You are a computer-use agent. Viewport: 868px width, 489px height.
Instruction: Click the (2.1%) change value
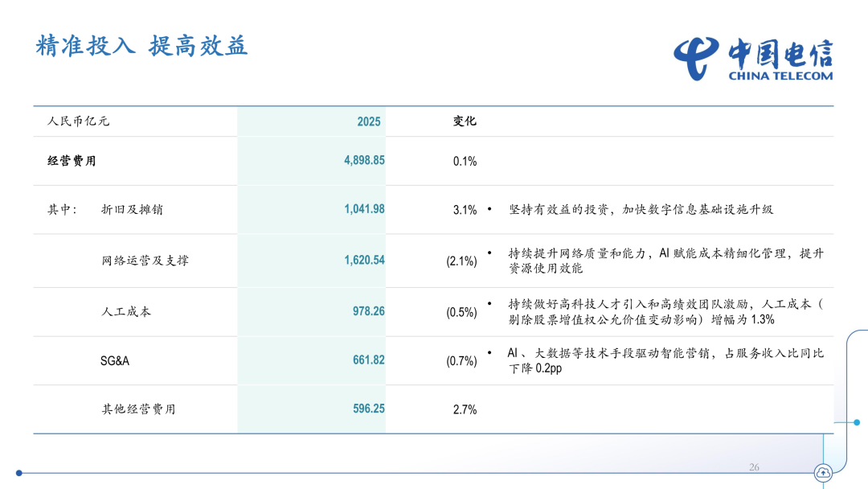click(461, 261)
